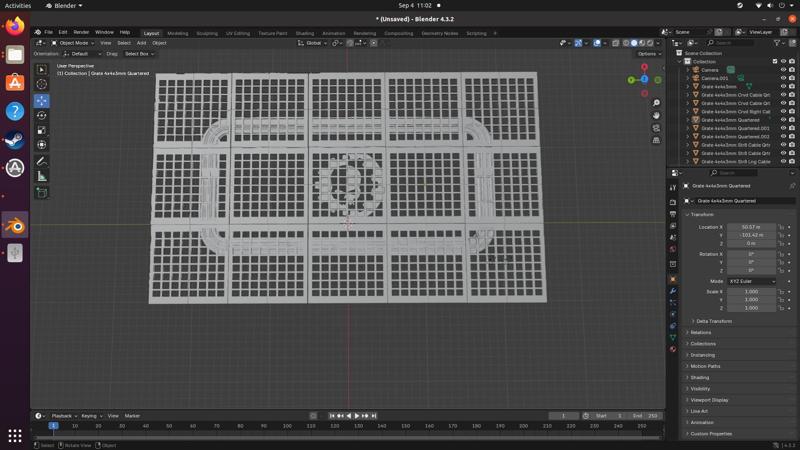Click the Location X value field
Viewport: 800px width, 450px height.
[751, 227]
